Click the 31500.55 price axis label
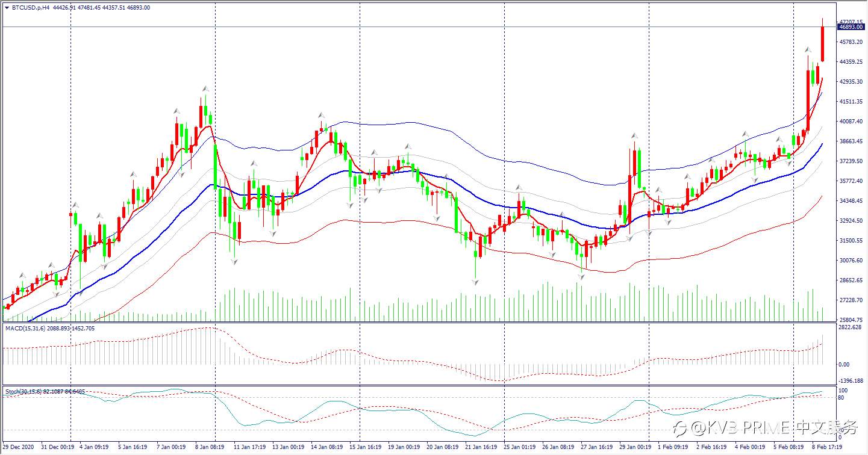 tap(852, 240)
